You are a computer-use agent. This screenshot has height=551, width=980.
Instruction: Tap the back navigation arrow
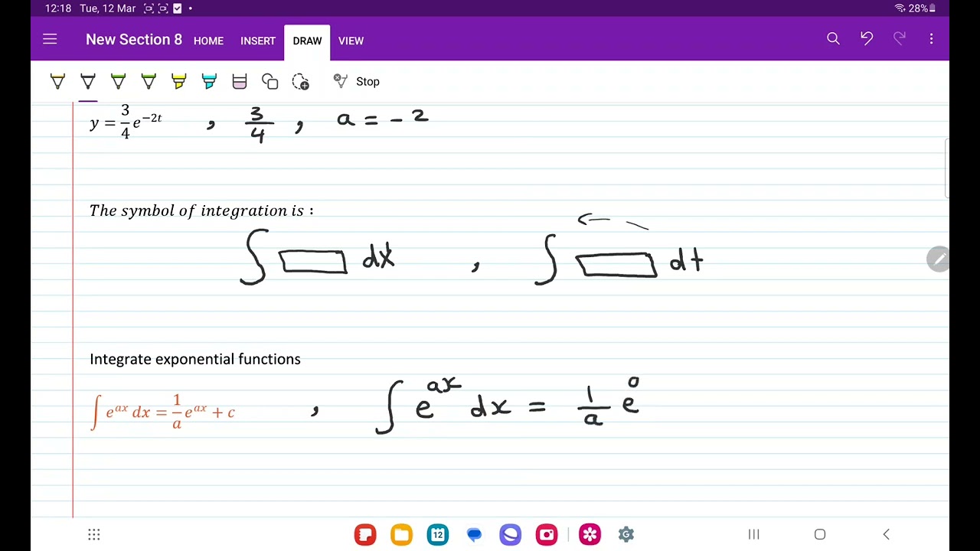pos(887,534)
